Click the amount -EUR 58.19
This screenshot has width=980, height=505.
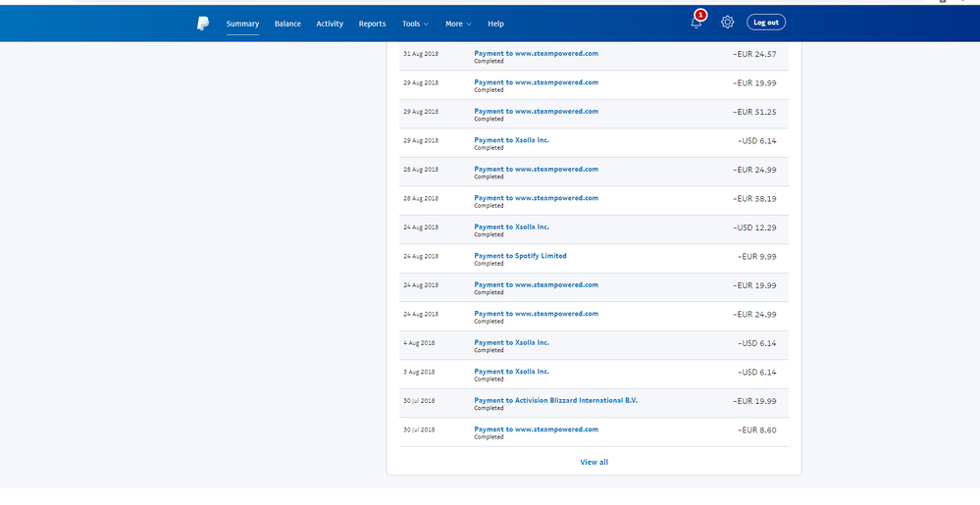click(754, 199)
